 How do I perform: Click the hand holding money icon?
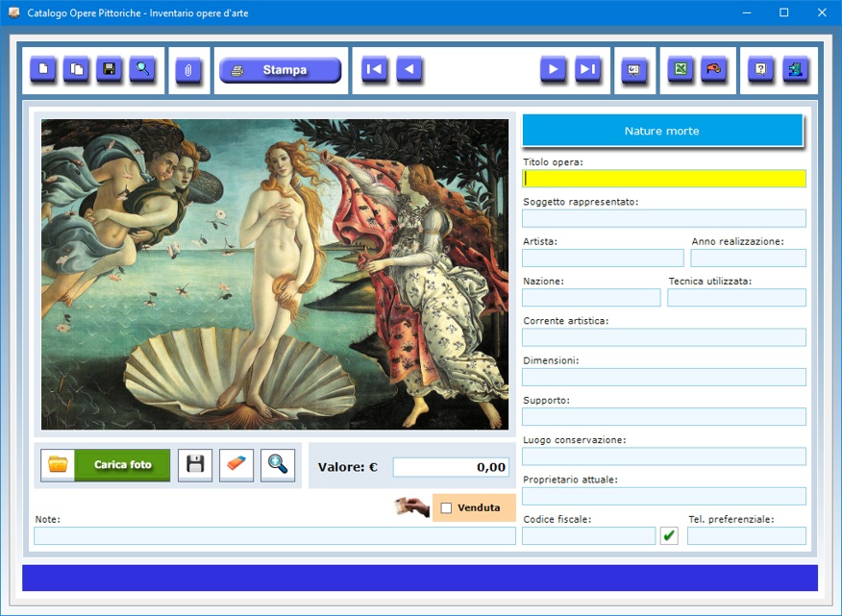tap(412, 506)
